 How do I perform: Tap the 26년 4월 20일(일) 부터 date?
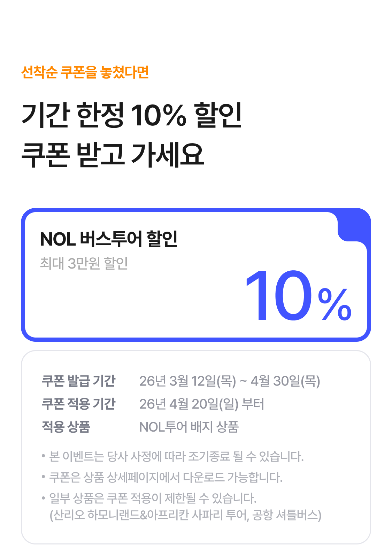[201, 404]
